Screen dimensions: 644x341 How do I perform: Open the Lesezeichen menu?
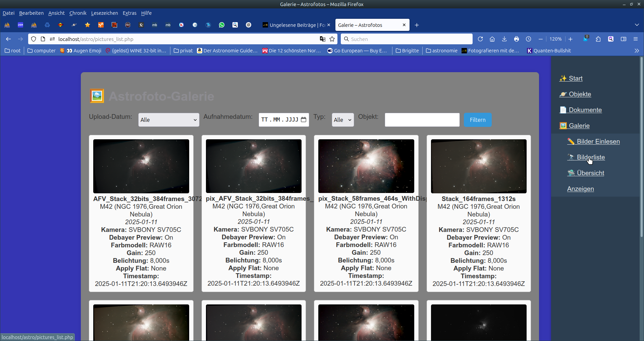click(x=104, y=13)
